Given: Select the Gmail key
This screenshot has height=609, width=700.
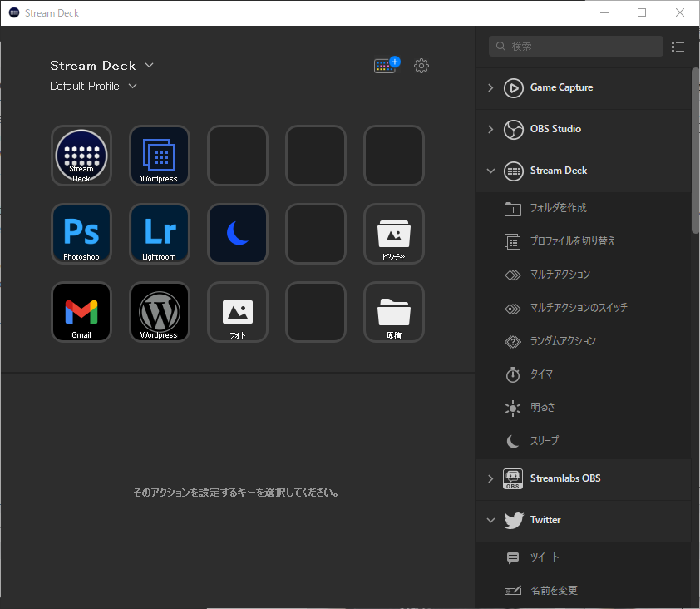Looking at the screenshot, I should (x=81, y=312).
